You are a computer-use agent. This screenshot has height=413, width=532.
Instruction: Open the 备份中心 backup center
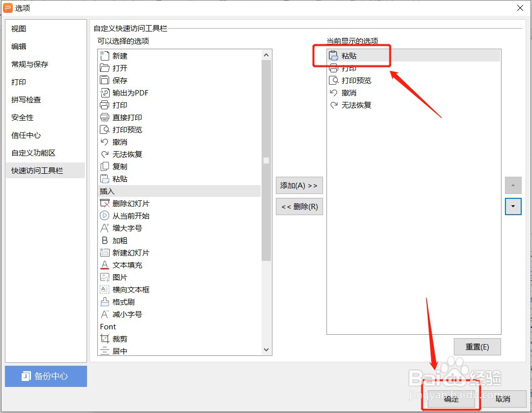coord(46,376)
